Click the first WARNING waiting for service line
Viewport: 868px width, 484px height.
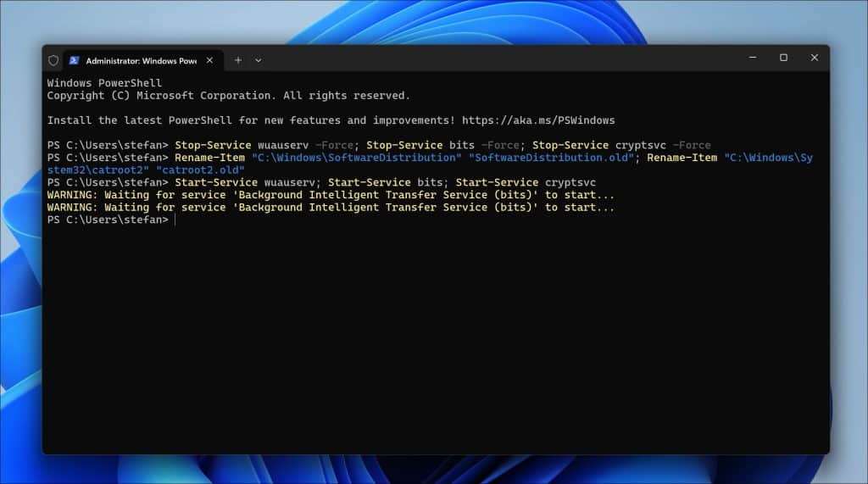pyautogui.click(x=331, y=195)
